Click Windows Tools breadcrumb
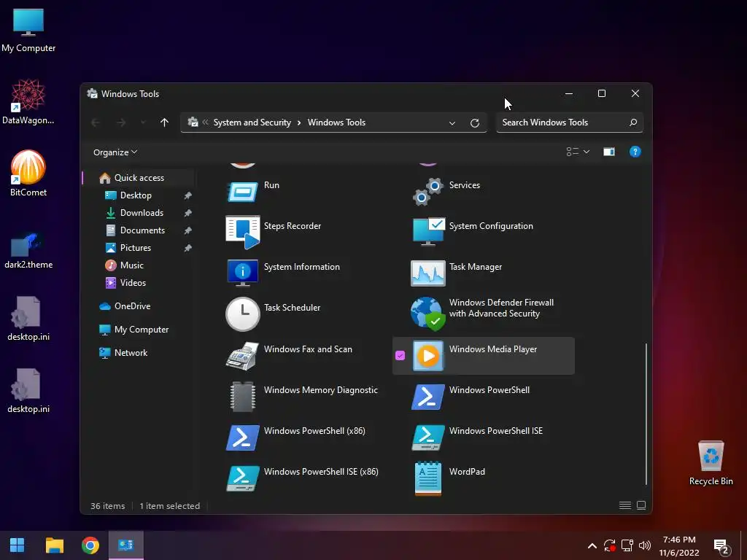Screen dimensions: 747x560 click(336, 122)
